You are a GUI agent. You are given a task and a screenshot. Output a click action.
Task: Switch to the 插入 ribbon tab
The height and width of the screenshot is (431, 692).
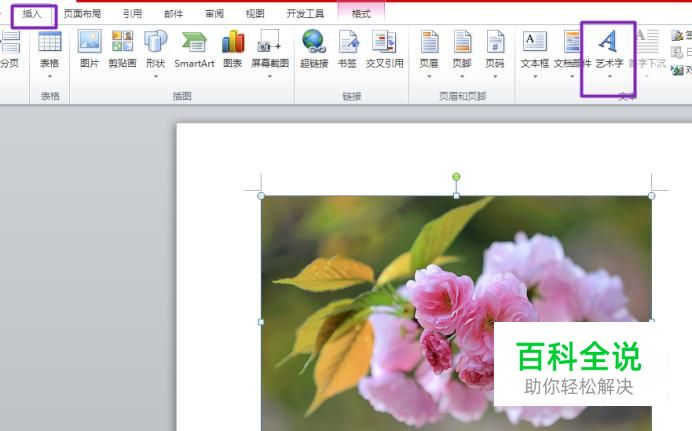(x=32, y=14)
